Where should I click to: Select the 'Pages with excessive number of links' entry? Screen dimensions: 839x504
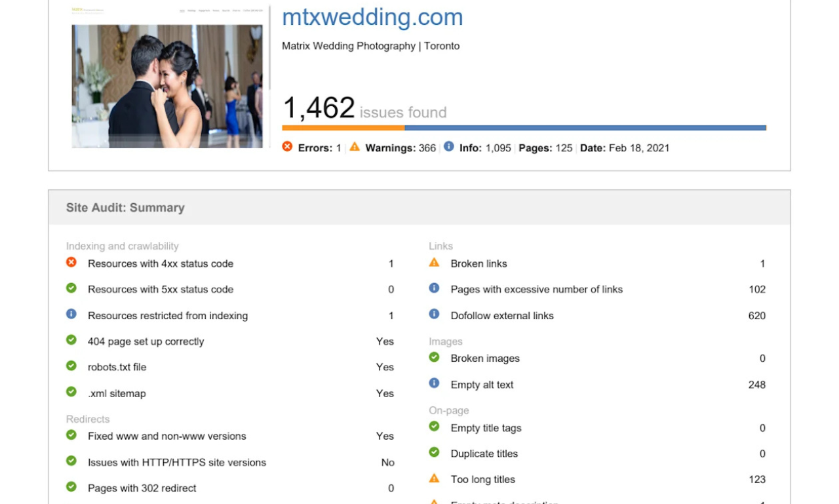[536, 289]
